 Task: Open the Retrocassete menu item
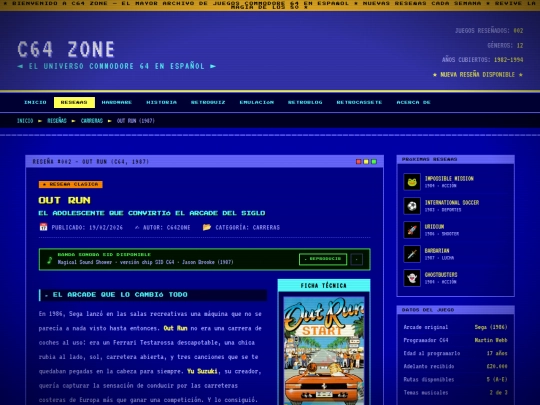pyautogui.click(x=359, y=102)
